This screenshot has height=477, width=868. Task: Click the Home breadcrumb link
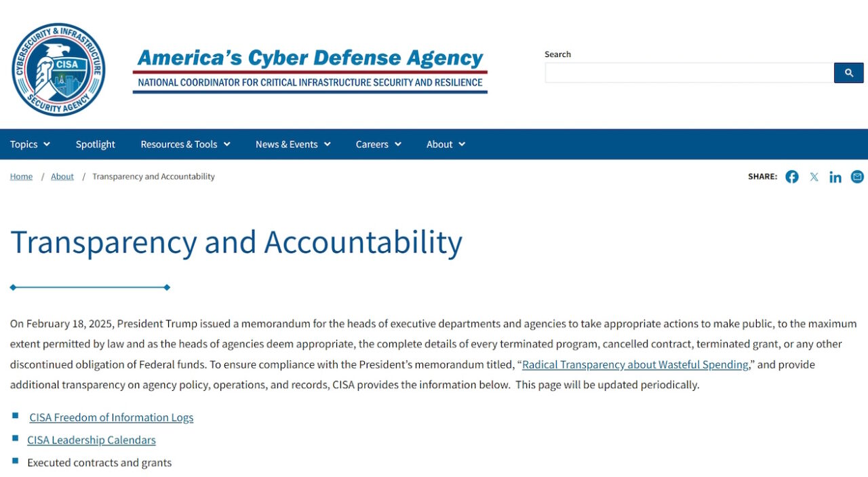21,176
